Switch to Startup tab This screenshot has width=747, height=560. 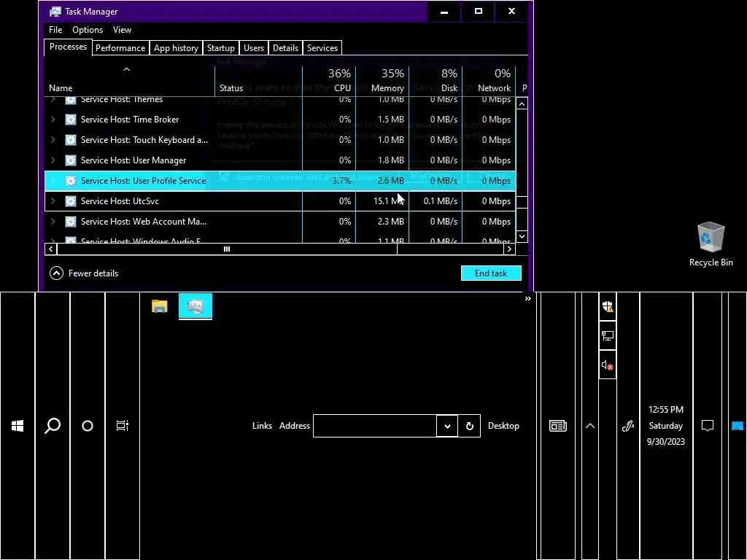click(x=220, y=48)
